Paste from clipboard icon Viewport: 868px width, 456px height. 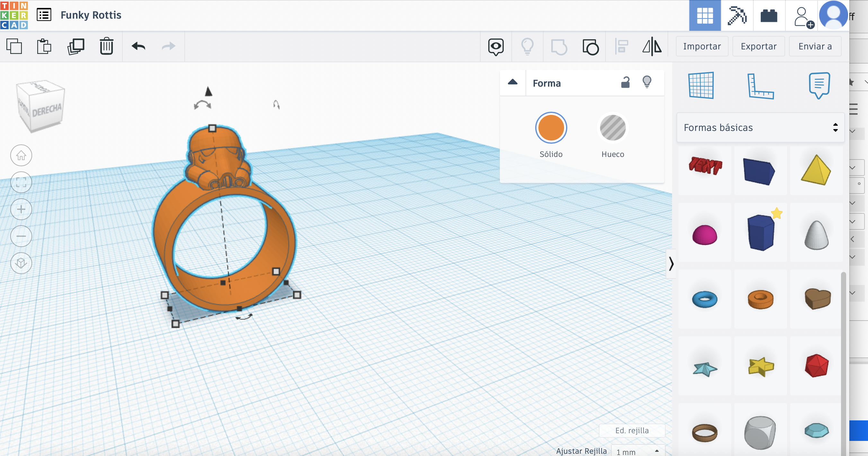(44, 46)
